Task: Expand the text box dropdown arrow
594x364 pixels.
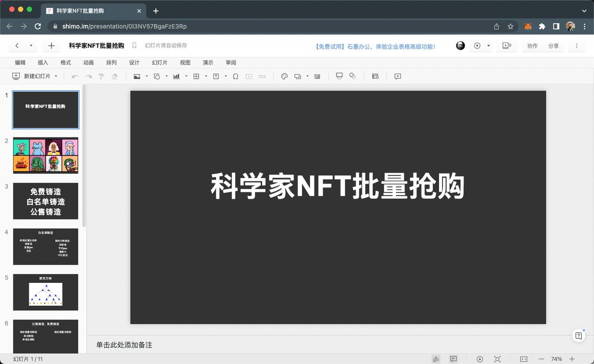Action: coord(226,76)
